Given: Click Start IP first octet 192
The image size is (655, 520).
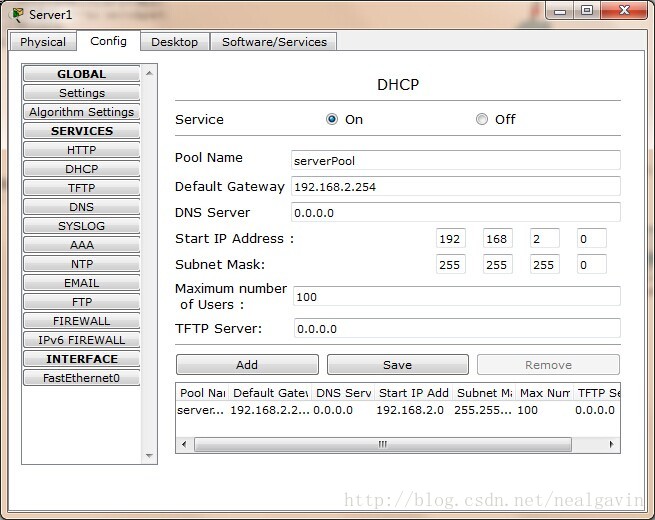Looking at the screenshot, I should click(450, 238).
